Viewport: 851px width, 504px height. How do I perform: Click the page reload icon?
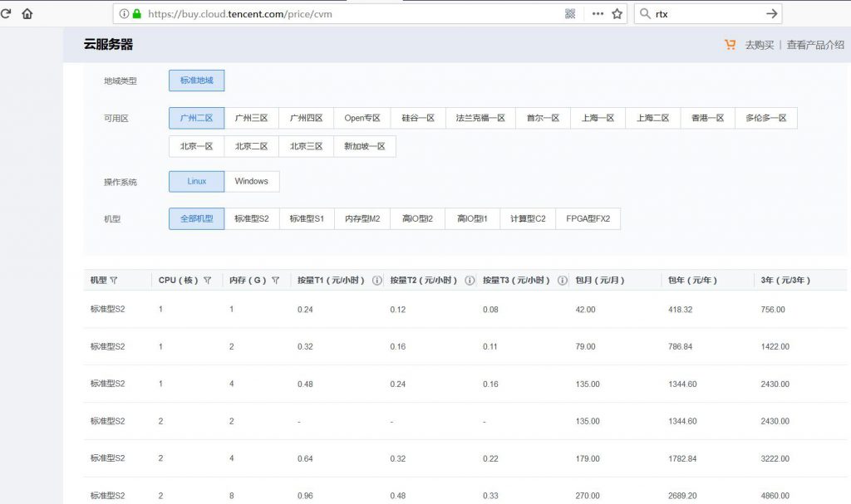coord(7,13)
